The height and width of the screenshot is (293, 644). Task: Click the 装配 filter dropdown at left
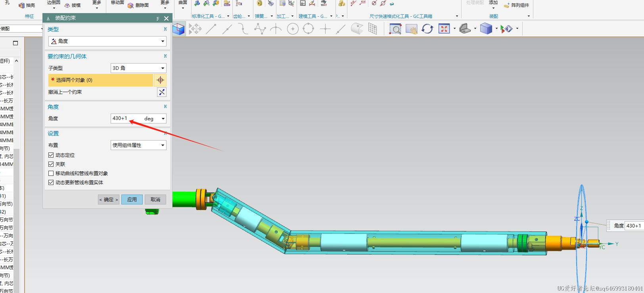coord(21,29)
